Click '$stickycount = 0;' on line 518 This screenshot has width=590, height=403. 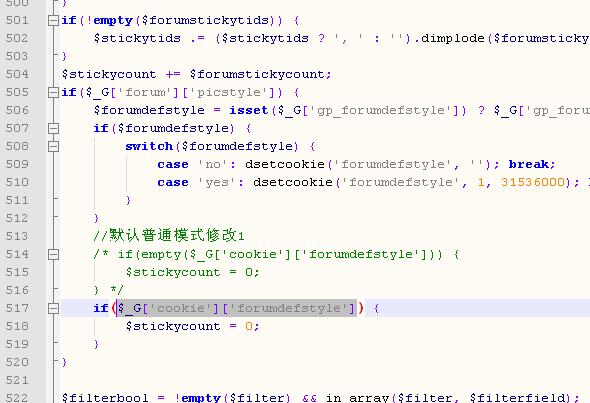tap(193, 326)
